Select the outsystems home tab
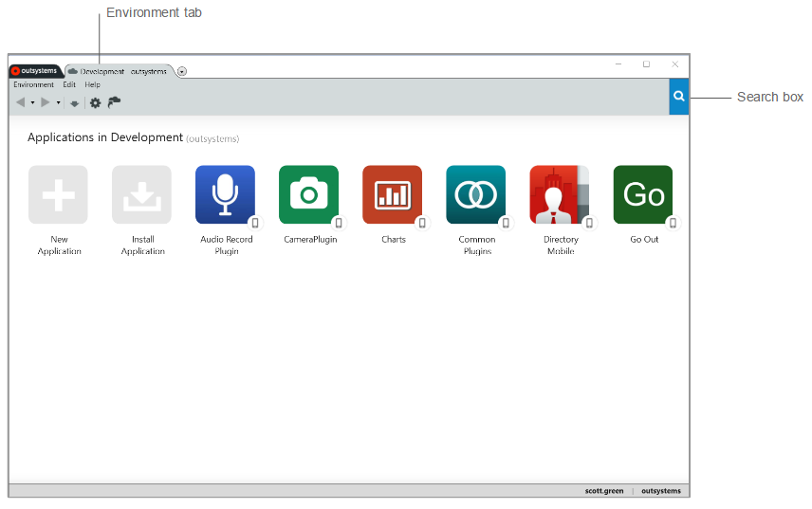The image size is (812, 509). [35, 71]
